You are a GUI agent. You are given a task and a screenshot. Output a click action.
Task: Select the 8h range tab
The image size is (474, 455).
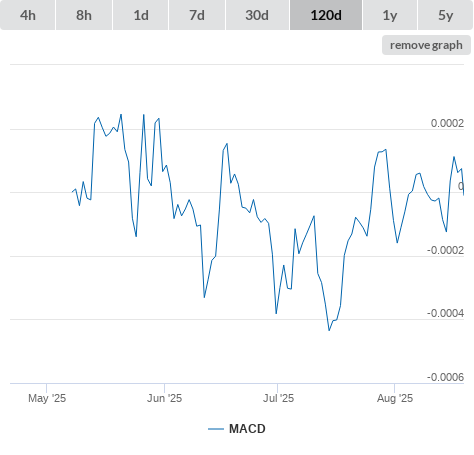pyautogui.click(x=84, y=15)
